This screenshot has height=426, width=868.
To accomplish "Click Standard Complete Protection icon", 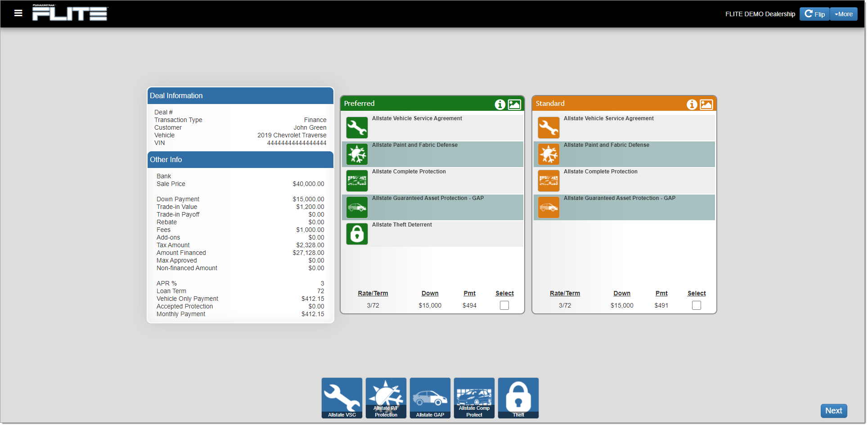I will (549, 181).
